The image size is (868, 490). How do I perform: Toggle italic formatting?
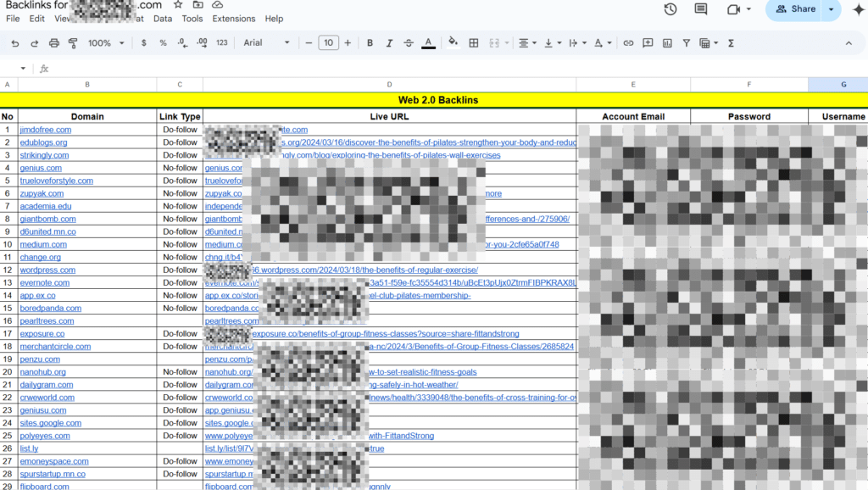click(x=389, y=43)
